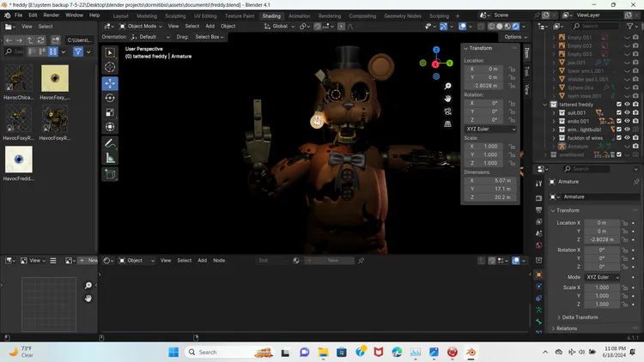Click the file browser back arrow
Viewport: 644px width, 362px height.
[x=9, y=40]
